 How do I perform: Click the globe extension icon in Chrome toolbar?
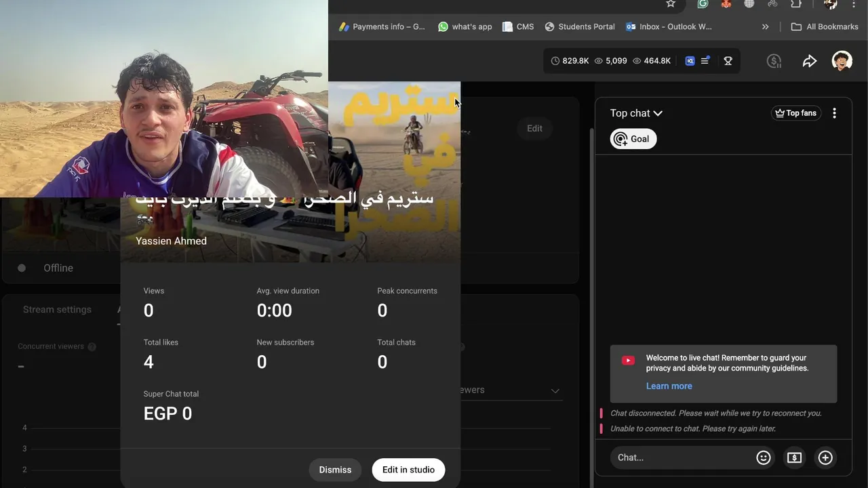coord(749,4)
